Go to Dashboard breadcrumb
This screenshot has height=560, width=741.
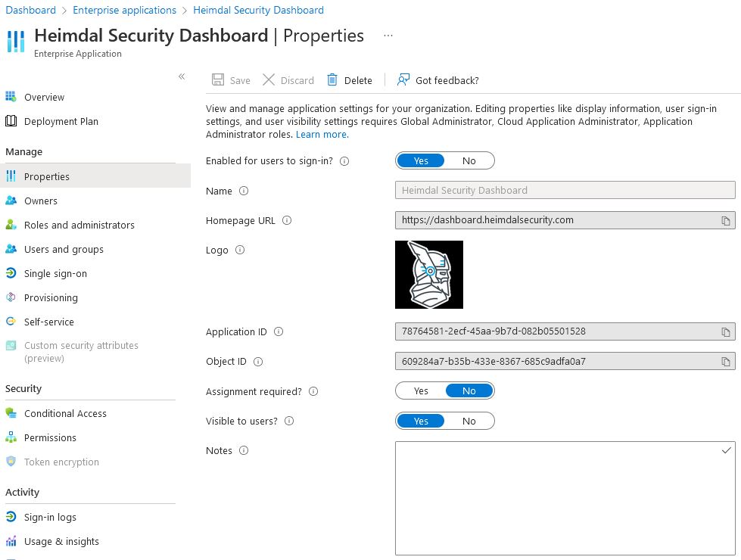tap(31, 10)
